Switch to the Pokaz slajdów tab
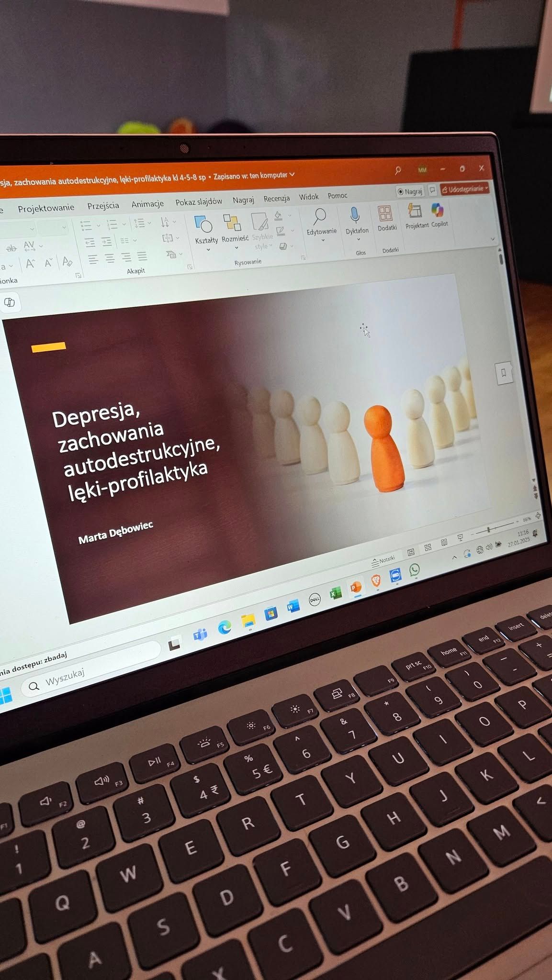This screenshot has height=980, width=552. point(198,201)
